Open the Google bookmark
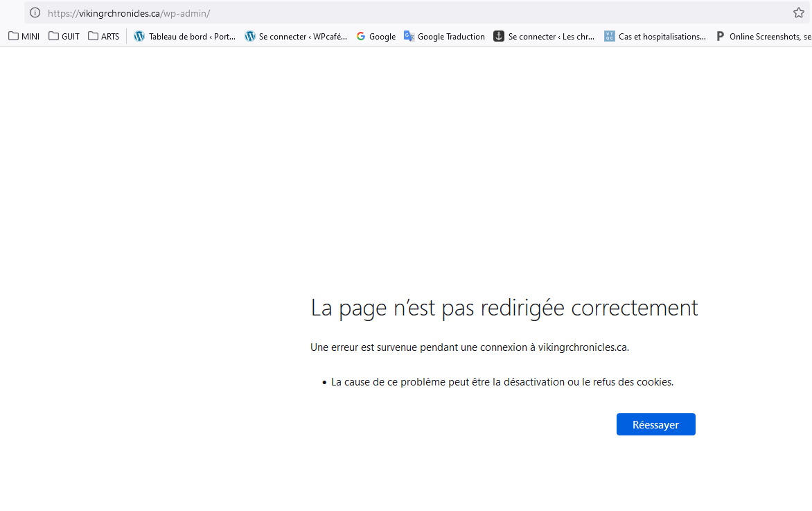 coord(376,36)
